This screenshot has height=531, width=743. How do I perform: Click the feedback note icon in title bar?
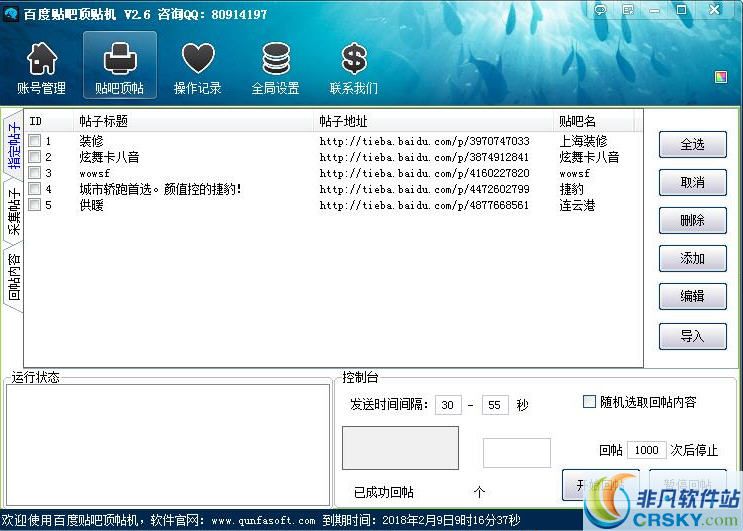click(x=628, y=10)
